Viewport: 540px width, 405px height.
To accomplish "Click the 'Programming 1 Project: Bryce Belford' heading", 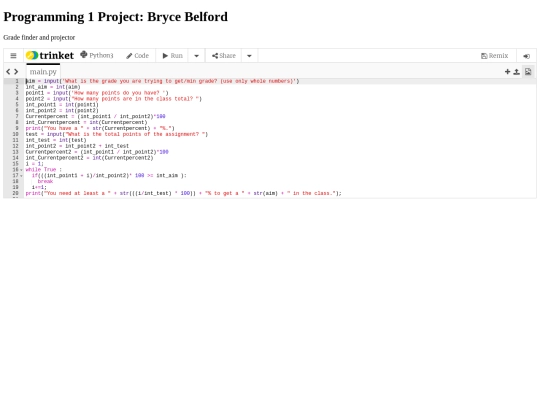I will 115,17.
